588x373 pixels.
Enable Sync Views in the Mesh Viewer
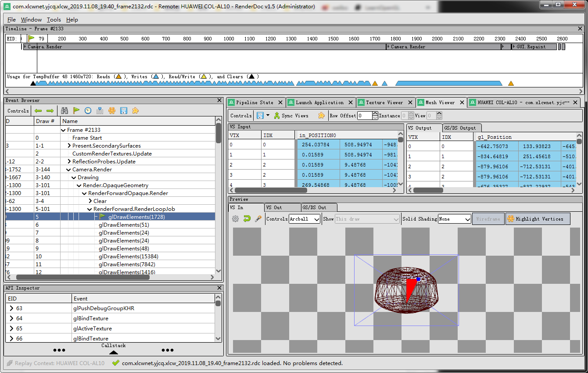point(292,115)
